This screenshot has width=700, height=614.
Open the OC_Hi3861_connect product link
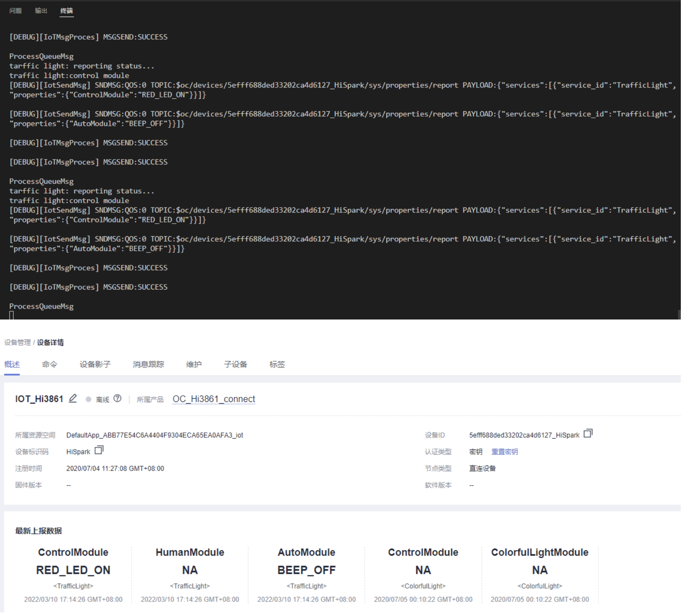214,399
